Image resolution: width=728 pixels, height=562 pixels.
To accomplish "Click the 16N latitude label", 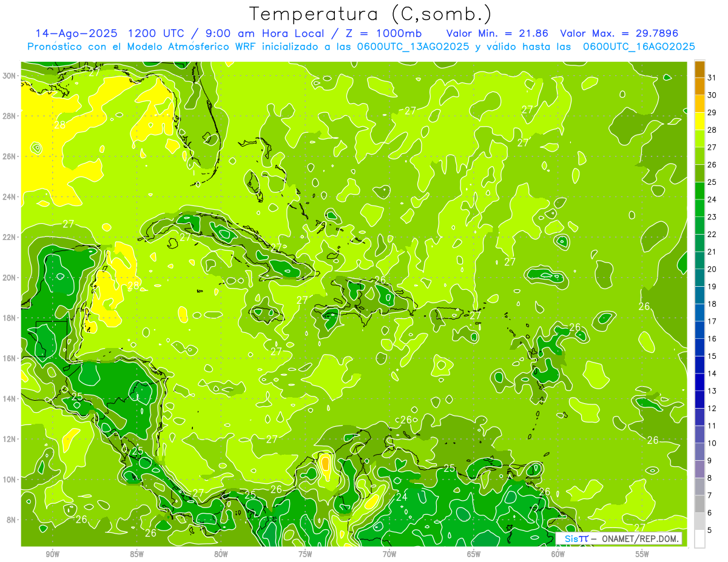I will point(9,358).
